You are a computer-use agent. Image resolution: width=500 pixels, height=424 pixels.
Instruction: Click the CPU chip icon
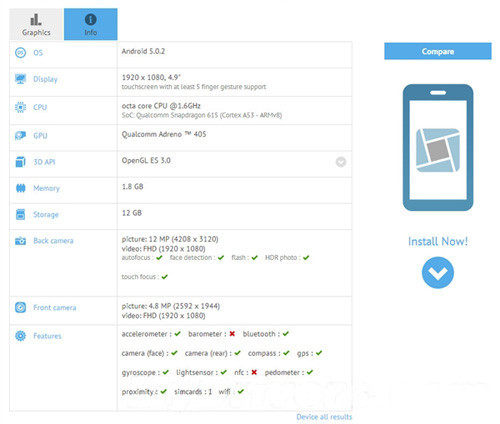tap(20, 107)
